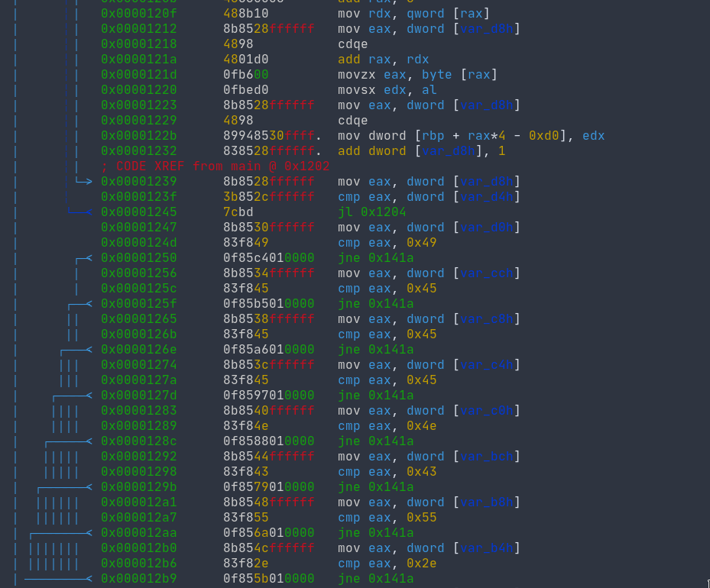The height and width of the screenshot is (588, 710).
Task: Select address 0x000012aa
Action: (138, 533)
